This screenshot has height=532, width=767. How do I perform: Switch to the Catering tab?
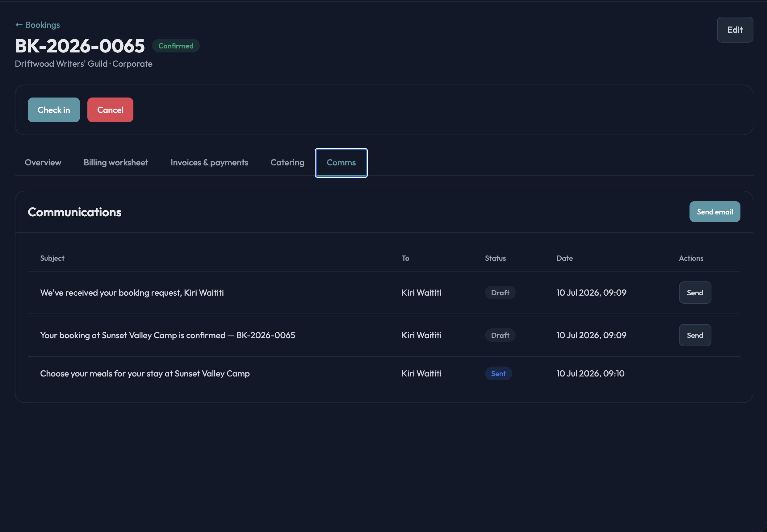pos(287,163)
